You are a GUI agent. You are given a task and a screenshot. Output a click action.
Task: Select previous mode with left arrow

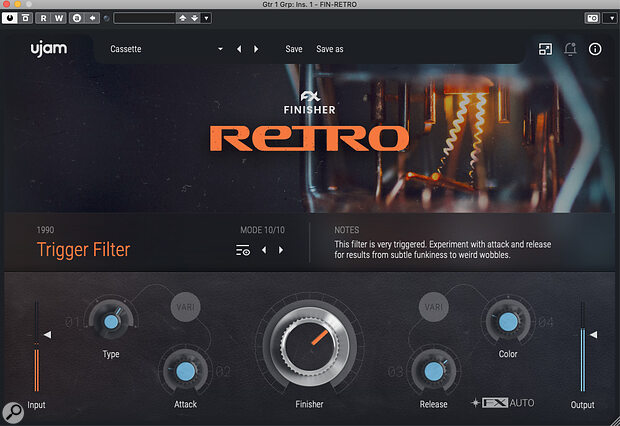(264, 250)
